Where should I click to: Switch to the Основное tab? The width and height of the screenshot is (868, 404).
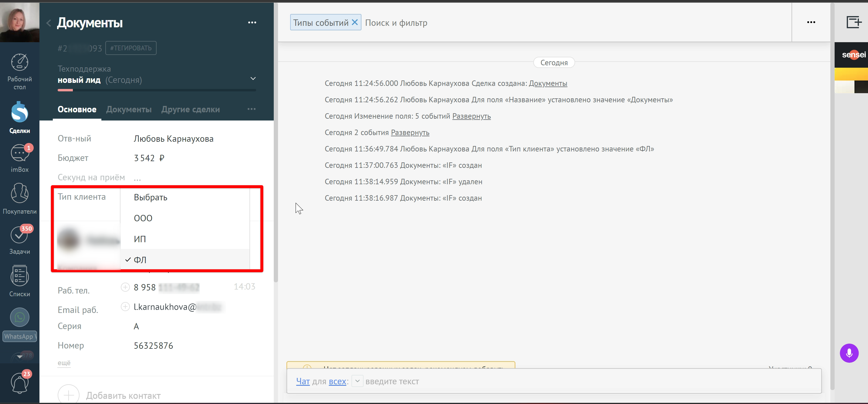77,110
